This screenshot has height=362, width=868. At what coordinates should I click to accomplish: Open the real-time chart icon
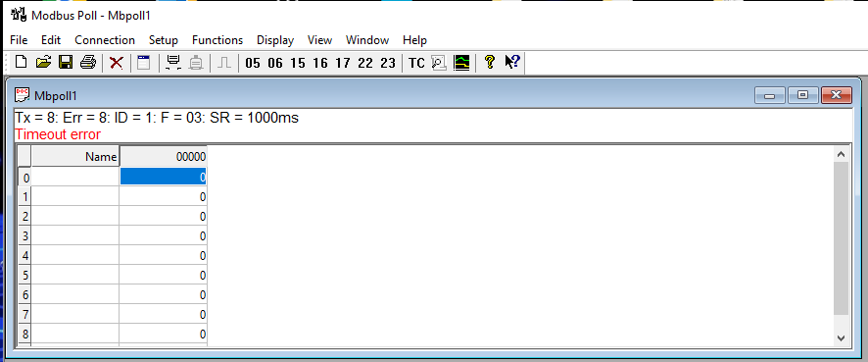coord(461,62)
